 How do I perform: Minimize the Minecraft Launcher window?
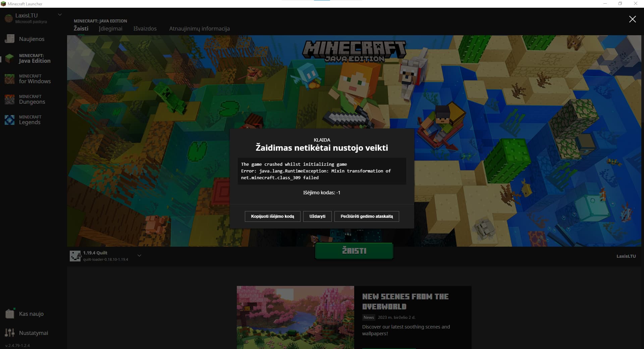click(605, 4)
